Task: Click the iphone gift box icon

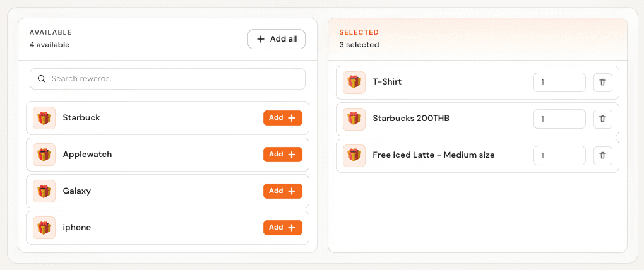Action: coord(44,228)
